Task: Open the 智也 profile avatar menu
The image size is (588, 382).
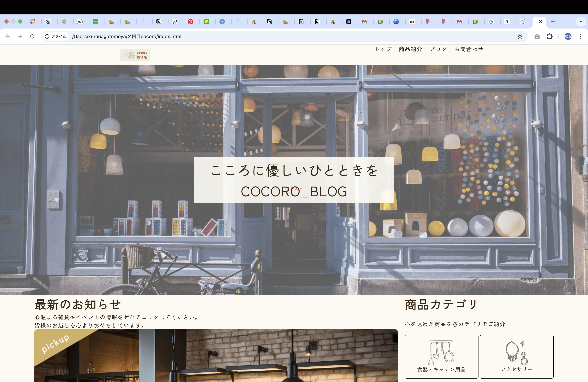Action: point(568,36)
